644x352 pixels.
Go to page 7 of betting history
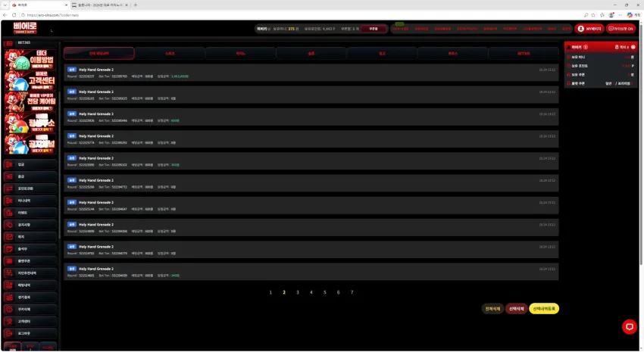pos(352,292)
